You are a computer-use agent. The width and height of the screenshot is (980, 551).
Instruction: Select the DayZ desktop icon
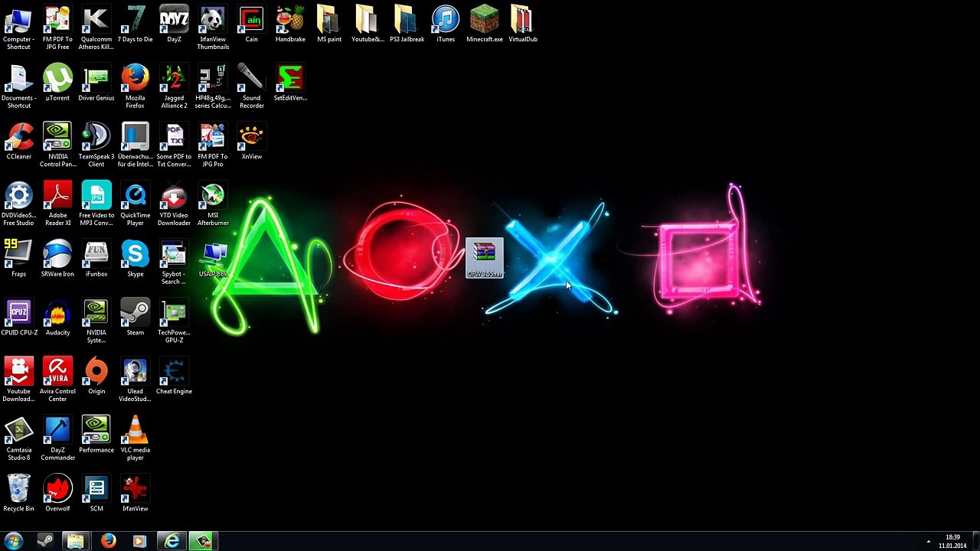click(x=174, y=24)
